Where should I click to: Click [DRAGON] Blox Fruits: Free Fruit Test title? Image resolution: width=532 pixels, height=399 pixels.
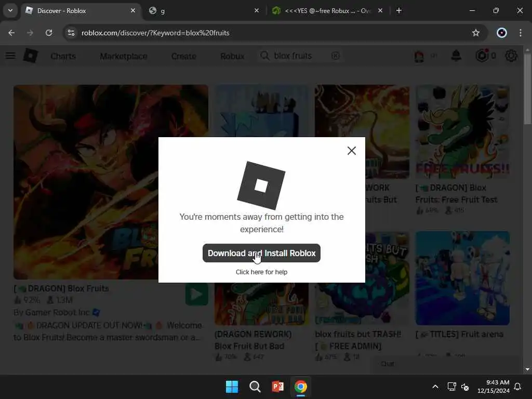pyautogui.click(x=456, y=193)
